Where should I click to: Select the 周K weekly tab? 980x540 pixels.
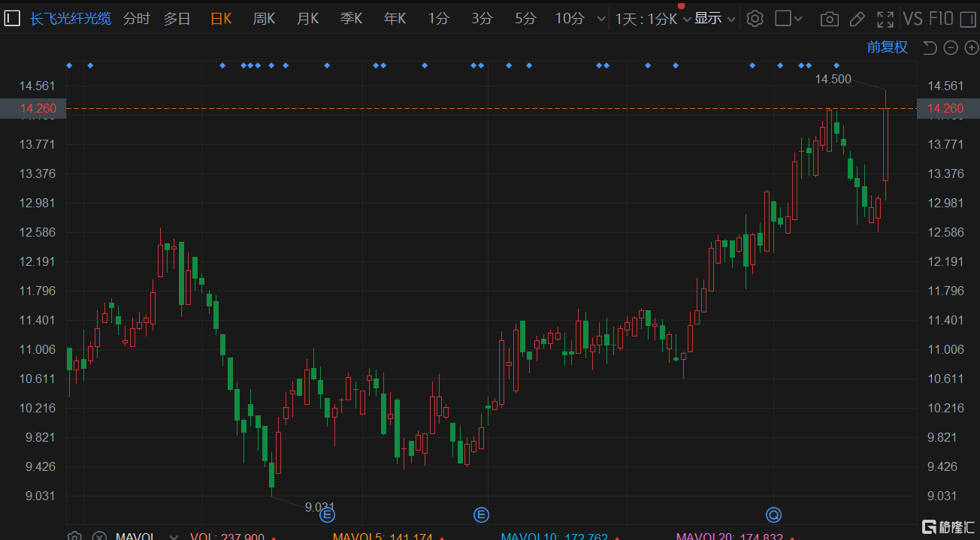(265, 18)
